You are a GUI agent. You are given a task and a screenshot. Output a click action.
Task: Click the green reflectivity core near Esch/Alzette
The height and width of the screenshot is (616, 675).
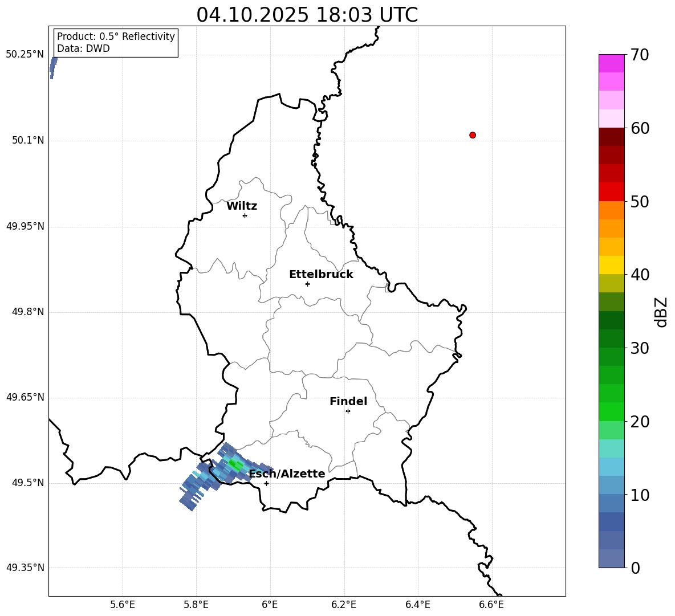(x=235, y=464)
